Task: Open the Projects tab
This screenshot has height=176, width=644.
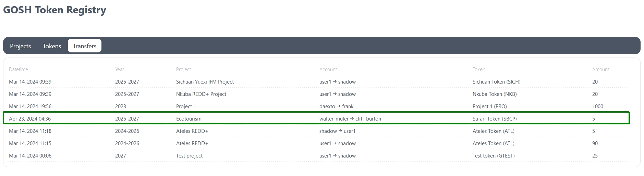Action: coord(20,46)
